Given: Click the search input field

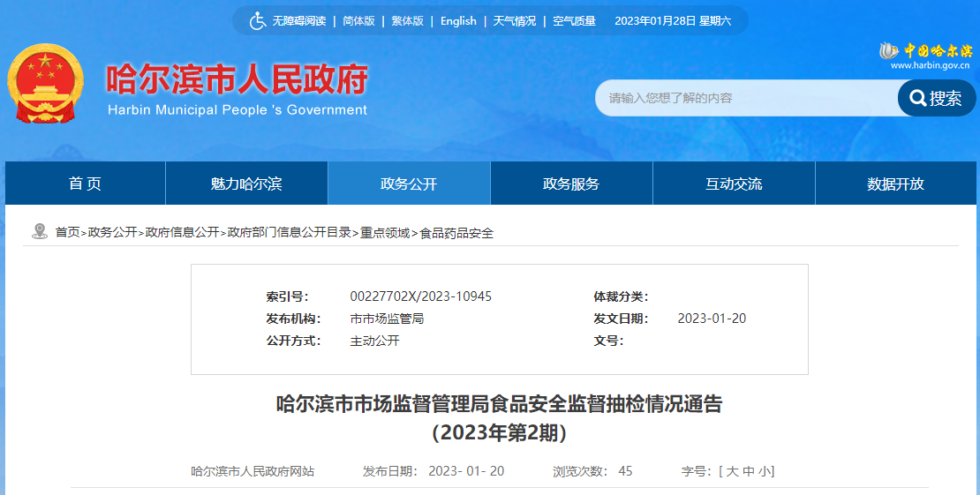Looking at the screenshot, I should pyautogui.click(x=747, y=98).
